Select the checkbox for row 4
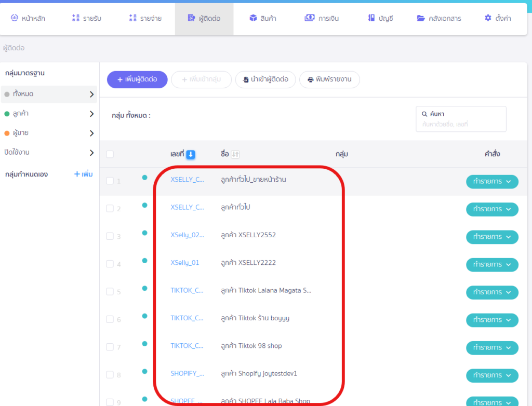Screen dimensions: 532x406 click(x=110, y=264)
